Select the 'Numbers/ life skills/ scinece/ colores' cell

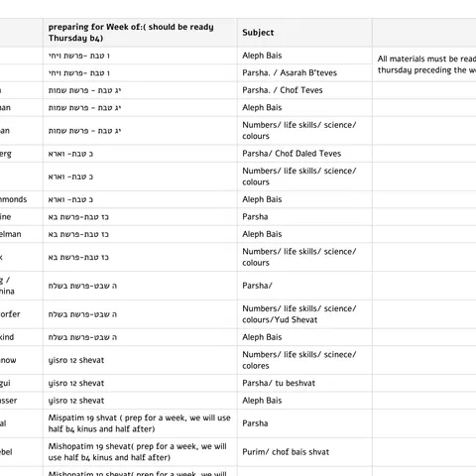point(304,360)
